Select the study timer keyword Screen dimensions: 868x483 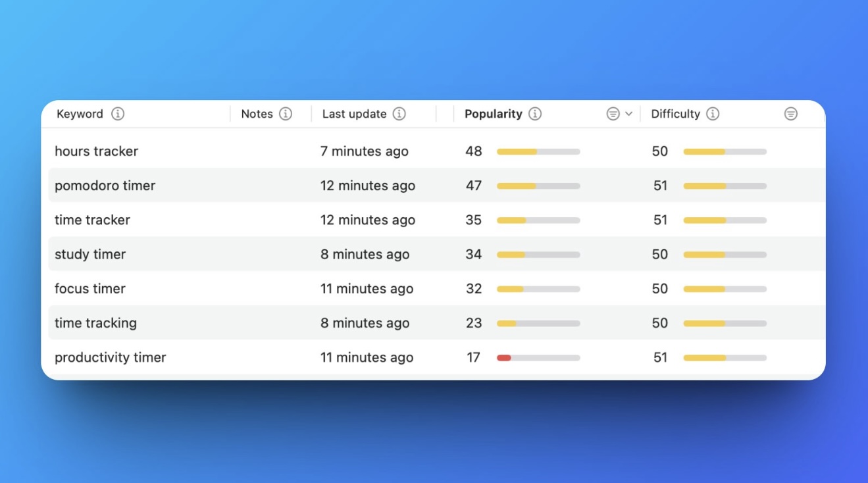[90, 255]
